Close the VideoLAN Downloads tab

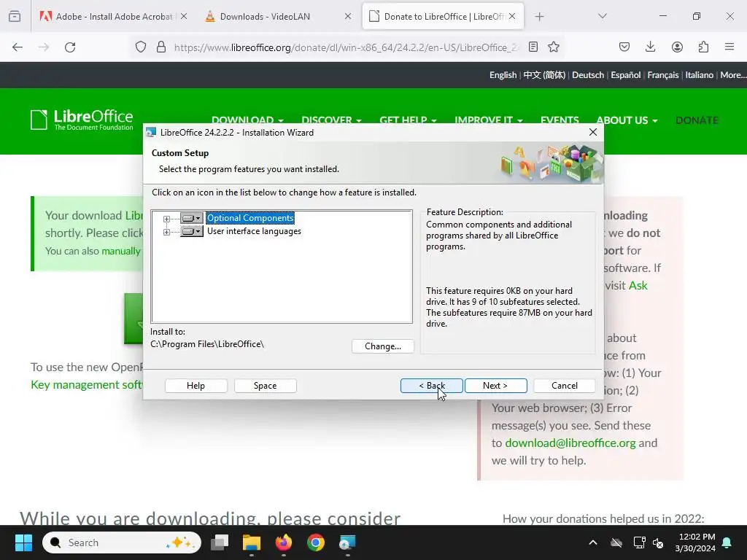coord(348,16)
